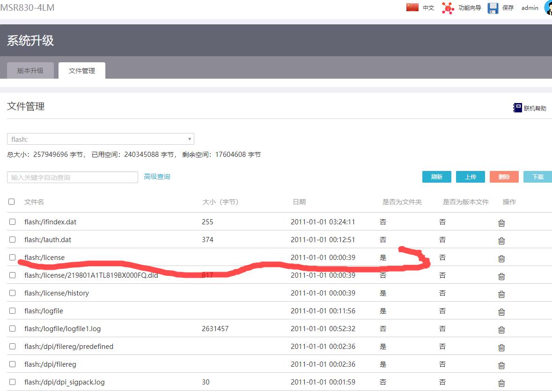Image resolution: width=552 pixels, height=392 pixels.
Task: Click the China flag language icon
Action: [x=412, y=7]
